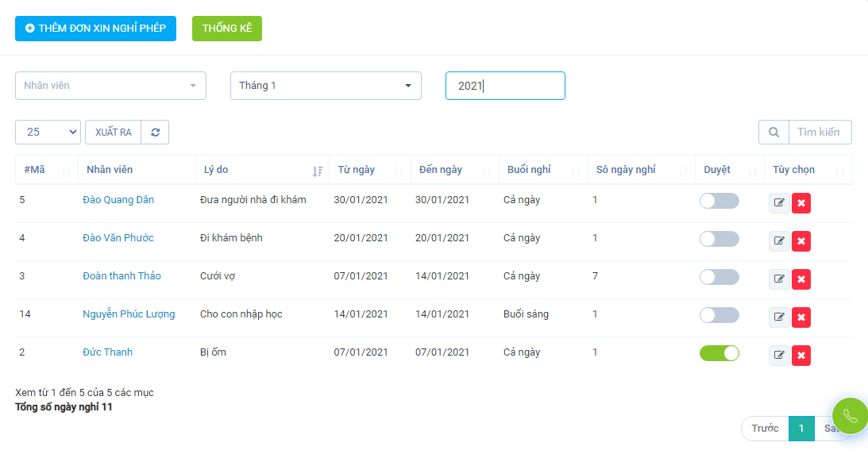
Task: Edit leave request of Đoàn thanh Thảo
Action: pos(779,279)
